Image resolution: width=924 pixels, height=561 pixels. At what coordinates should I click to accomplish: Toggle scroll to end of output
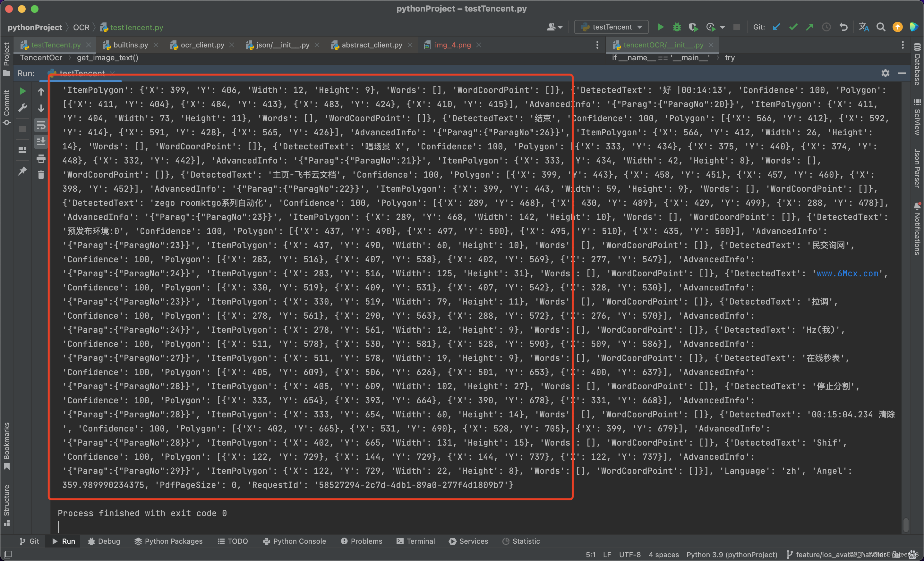pos(41,142)
